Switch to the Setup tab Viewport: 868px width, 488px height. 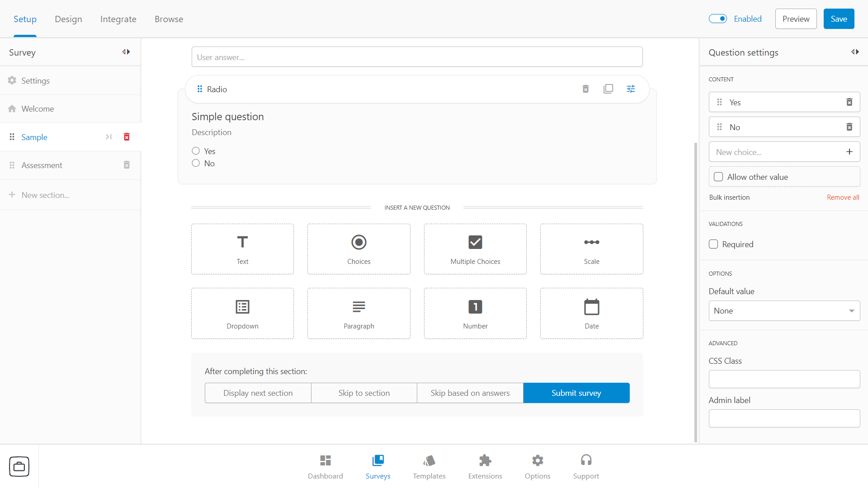click(x=25, y=19)
